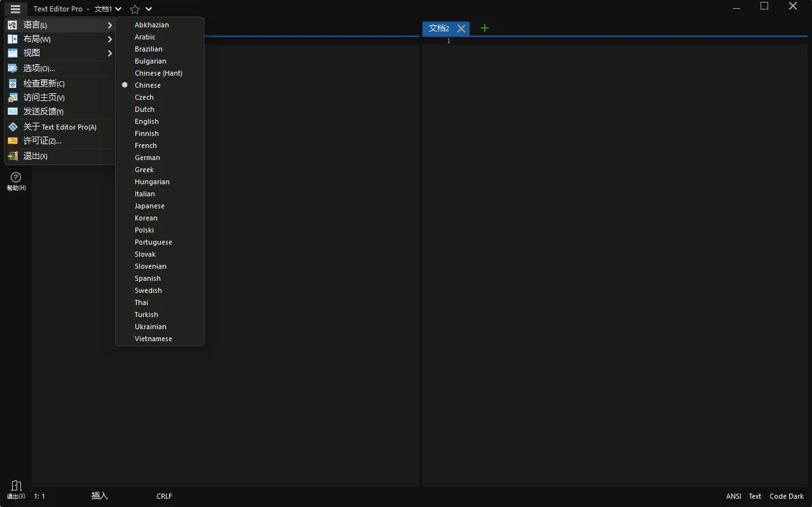Select Chinese (Hant) language
Viewport: 812px width, 507px height.
(x=159, y=73)
